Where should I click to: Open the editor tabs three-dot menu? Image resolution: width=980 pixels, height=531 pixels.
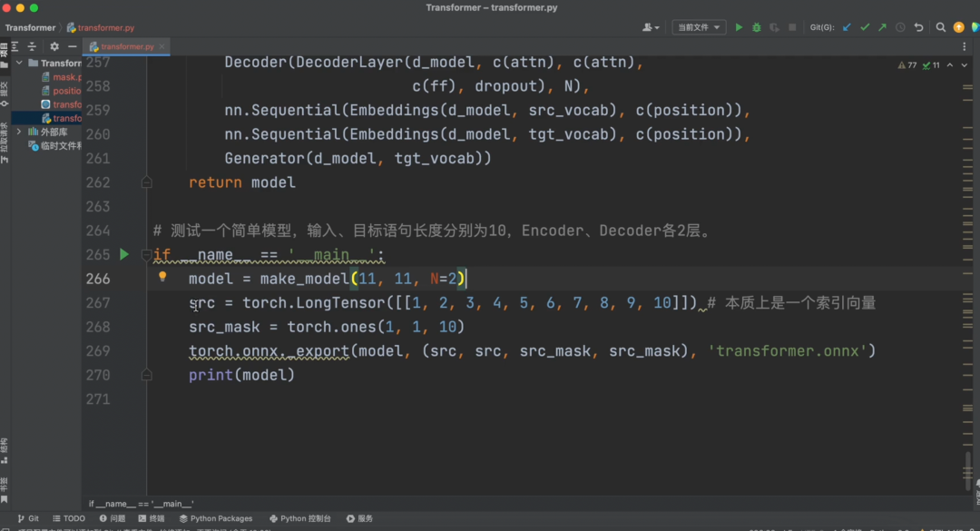point(965,46)
